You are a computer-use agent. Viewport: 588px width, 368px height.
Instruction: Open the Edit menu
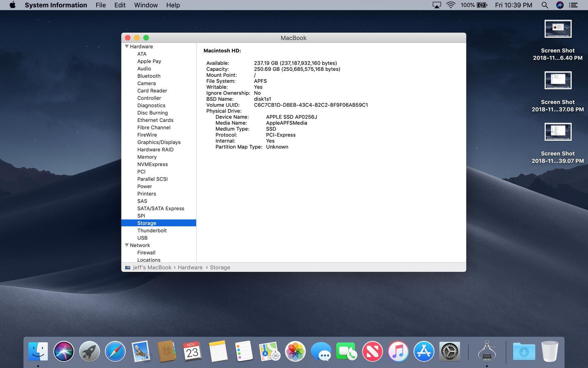click(x=120, y=5)
